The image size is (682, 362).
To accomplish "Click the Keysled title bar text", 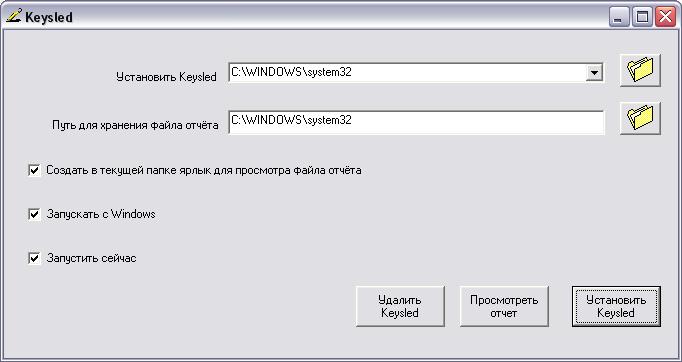I will [49, 17].
